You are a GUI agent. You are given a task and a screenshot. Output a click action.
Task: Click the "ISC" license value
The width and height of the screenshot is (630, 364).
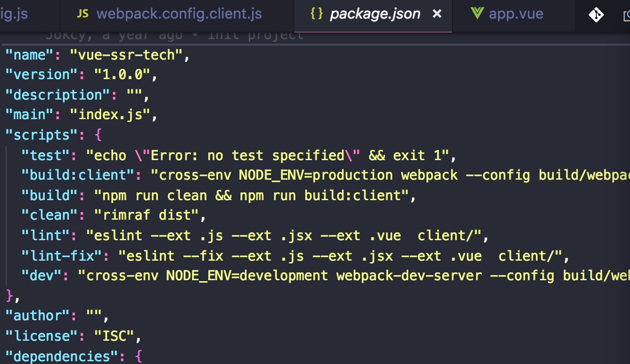(x=115, y=336)
